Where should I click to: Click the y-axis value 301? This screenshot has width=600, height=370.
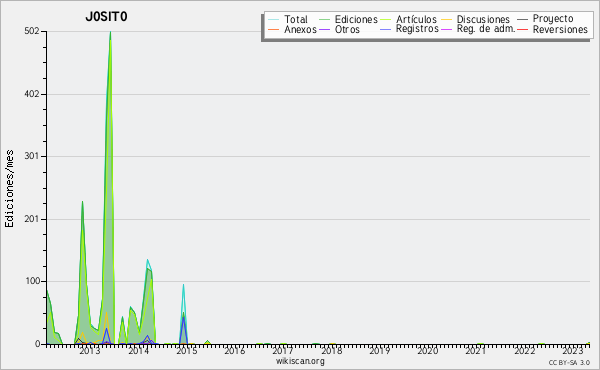(32, 156)
